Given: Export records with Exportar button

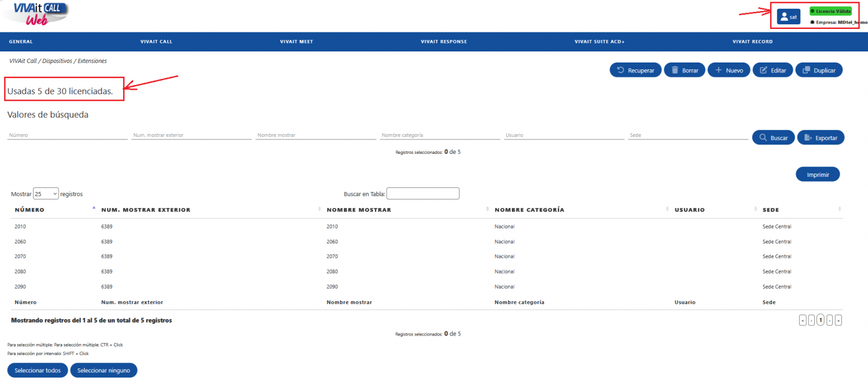Looking at the screenshot, I should 821,138.
